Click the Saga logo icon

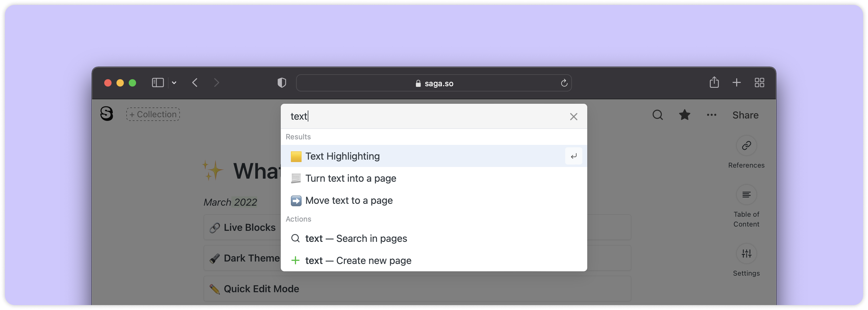tap(106, 114)
